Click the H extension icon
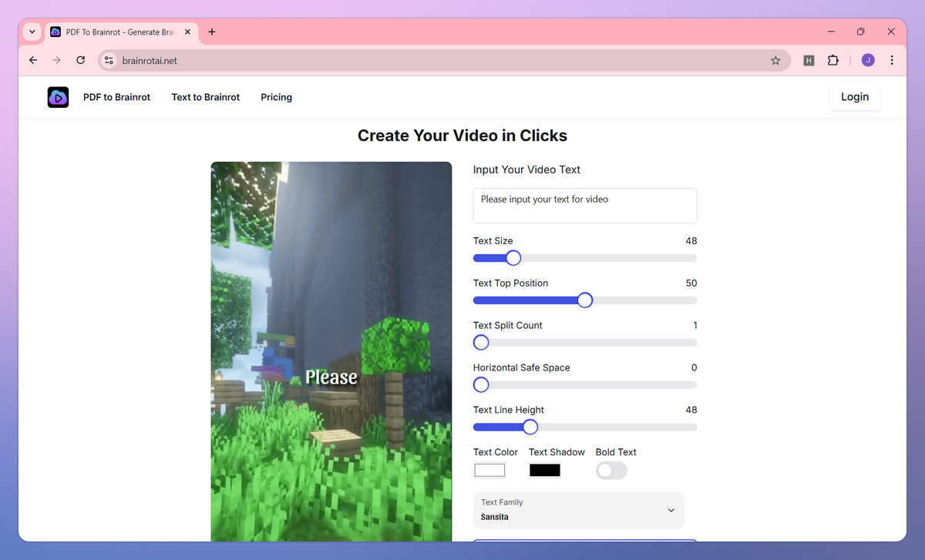Image resolution: width=925 pixels, height=560 pixels. point(809,59)
